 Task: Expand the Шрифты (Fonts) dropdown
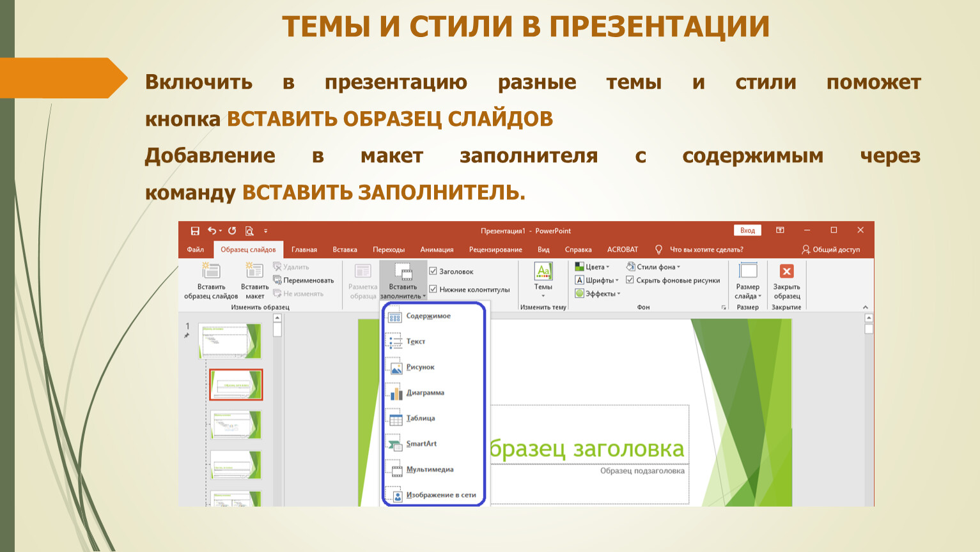click(599, 280)
